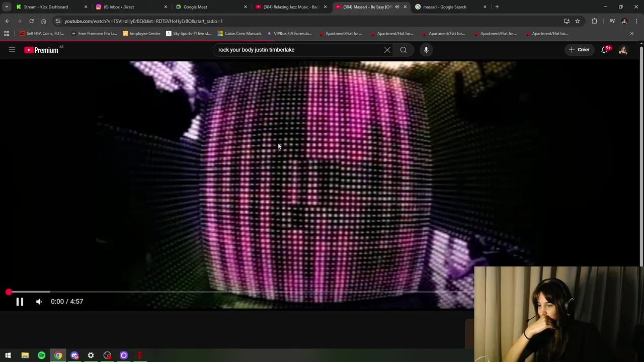This screenshot has width=644, height=362.
Task: Start voice search with the microphone
Action: pos(426,50)
